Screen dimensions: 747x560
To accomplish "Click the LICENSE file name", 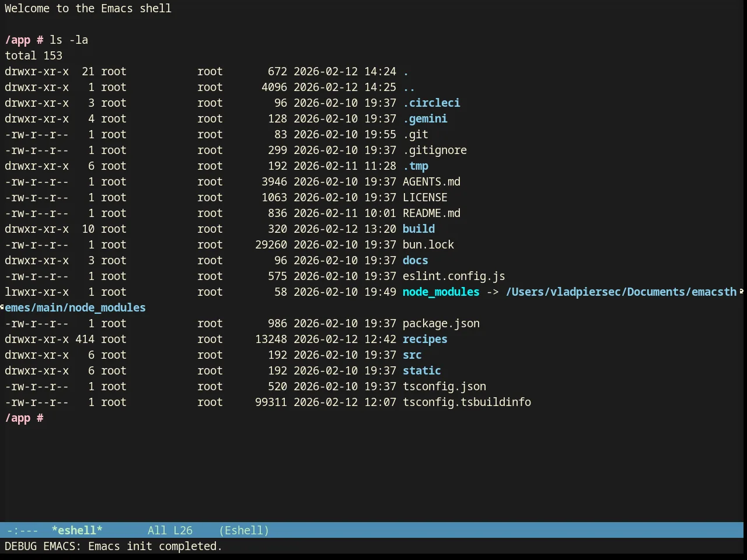I will [425, 197].
